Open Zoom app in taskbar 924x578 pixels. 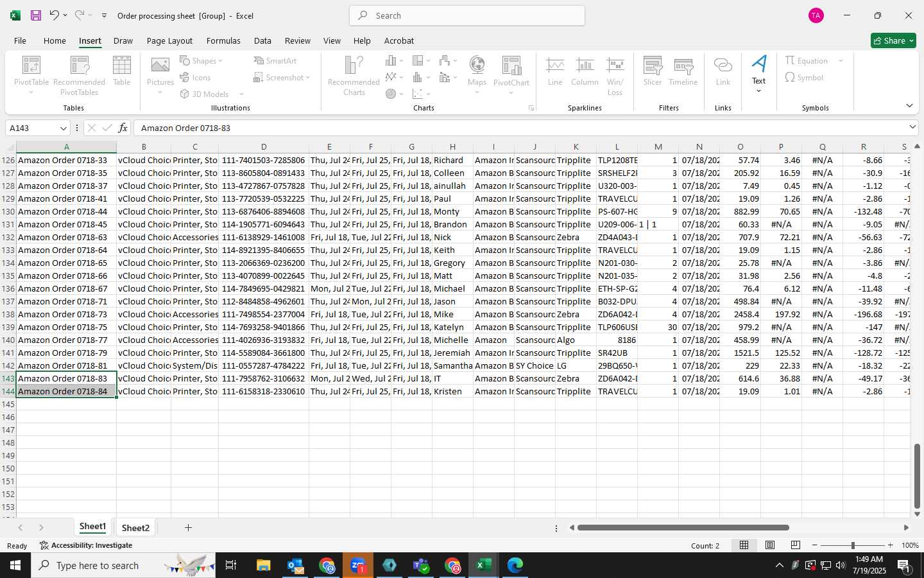coord(358,565)
